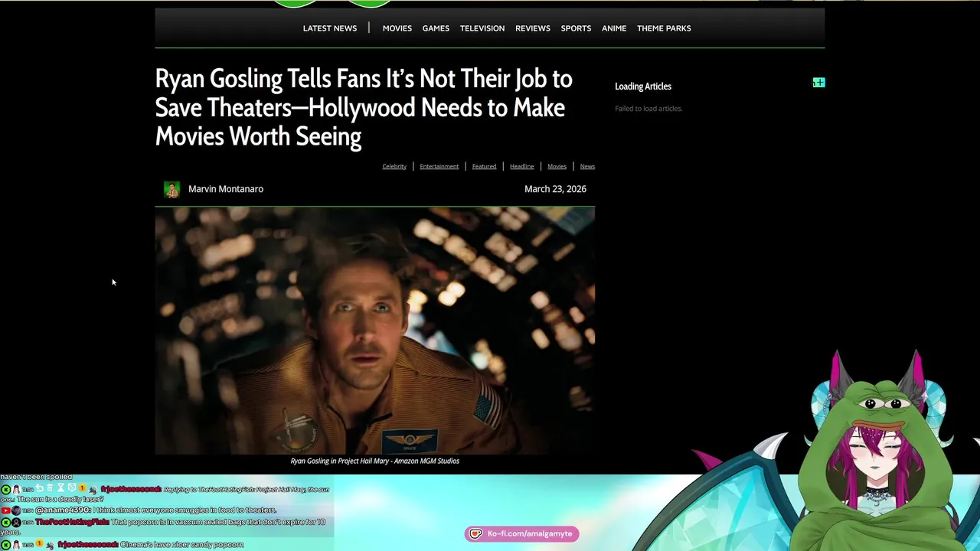This screenshot has height=551, width=980.
Task: Click the @aname4390 username in chat
Action: tap(64, 510)
